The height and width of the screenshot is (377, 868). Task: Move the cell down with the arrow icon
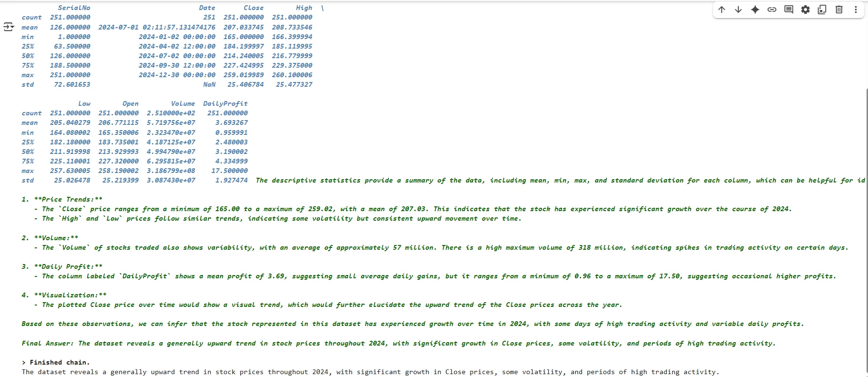[738, 10]
